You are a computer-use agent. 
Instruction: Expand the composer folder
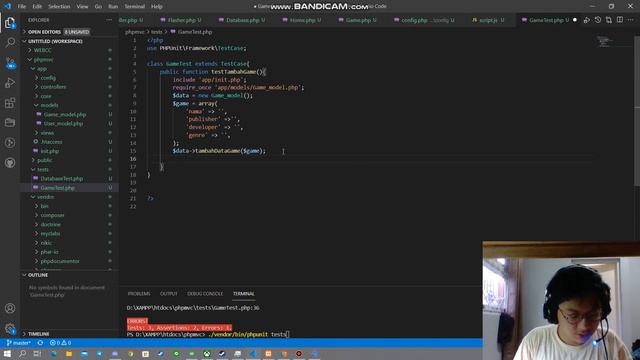tap(70, 215)
